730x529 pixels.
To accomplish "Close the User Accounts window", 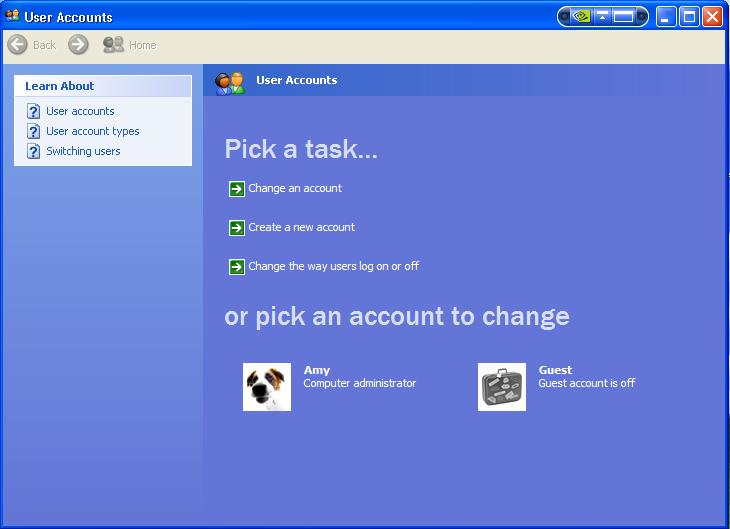I will click(x=712, y=17).
